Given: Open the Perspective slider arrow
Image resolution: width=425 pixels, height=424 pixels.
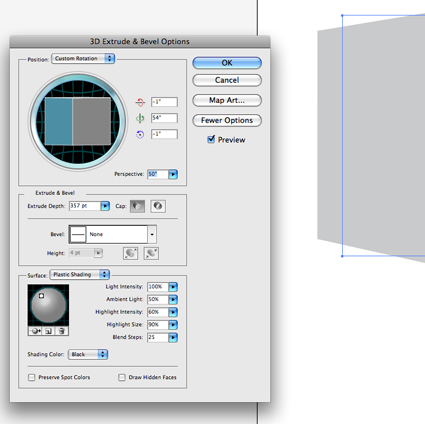Looking at the screenshot, I should coord(173,174).
